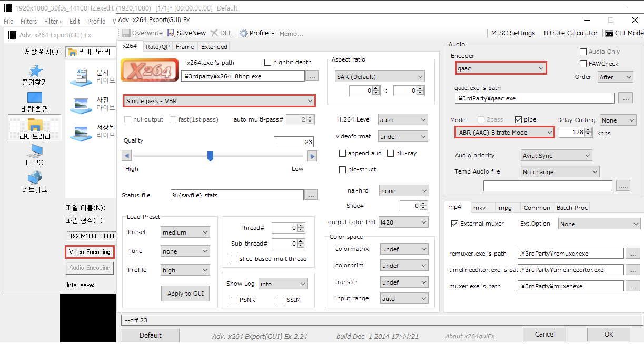This screenshot has width=644, height=344.
Task: Select 바탕 화면 desktop icon
Action: pyautogui.click(x=35, y=98)
